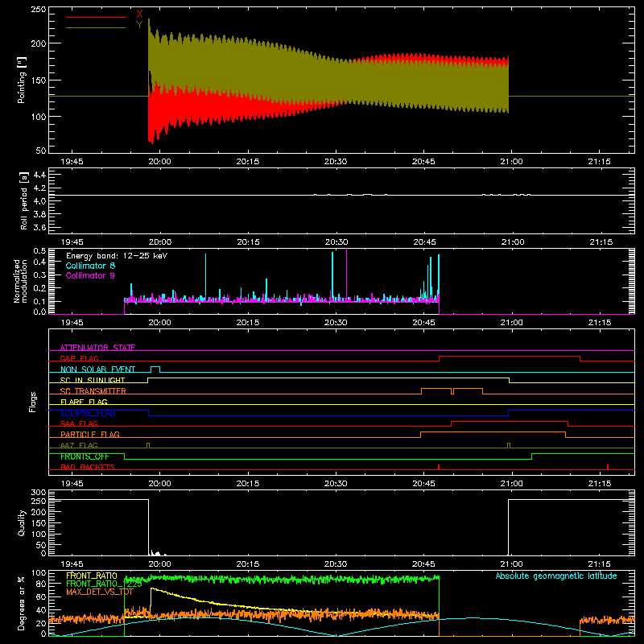Click the NON_SOLAR_EVENT flag label

[x=97, y=369]
